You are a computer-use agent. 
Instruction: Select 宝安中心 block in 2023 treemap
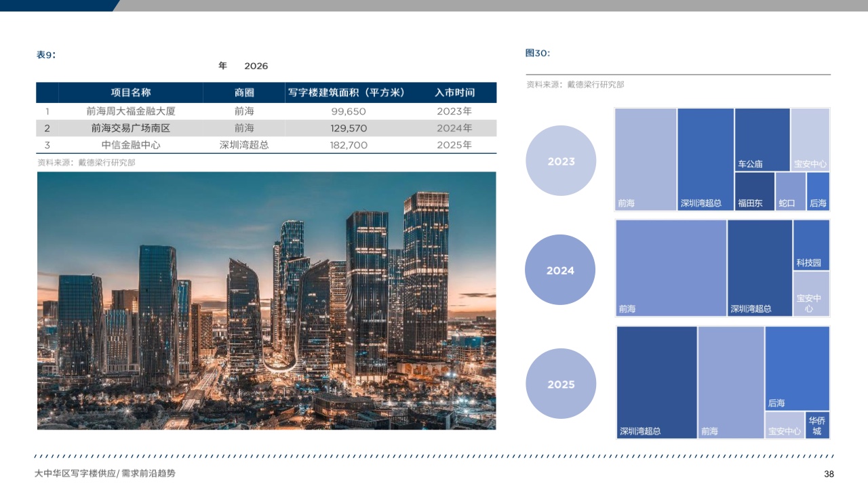coord(810,140)
